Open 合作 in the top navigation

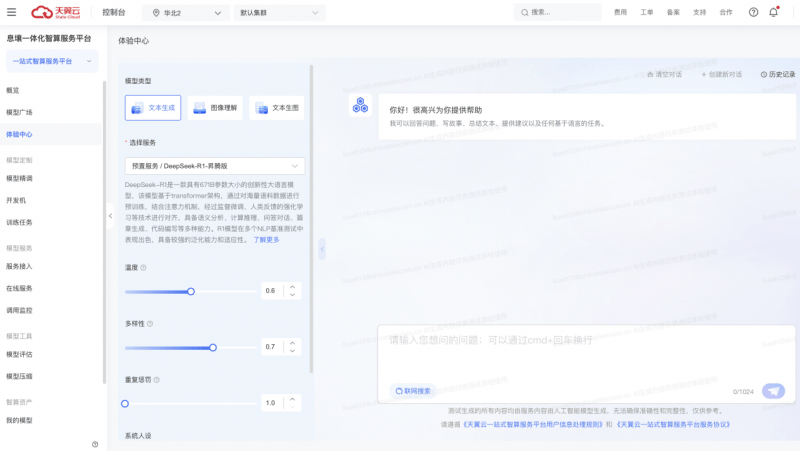pos(726,12)
